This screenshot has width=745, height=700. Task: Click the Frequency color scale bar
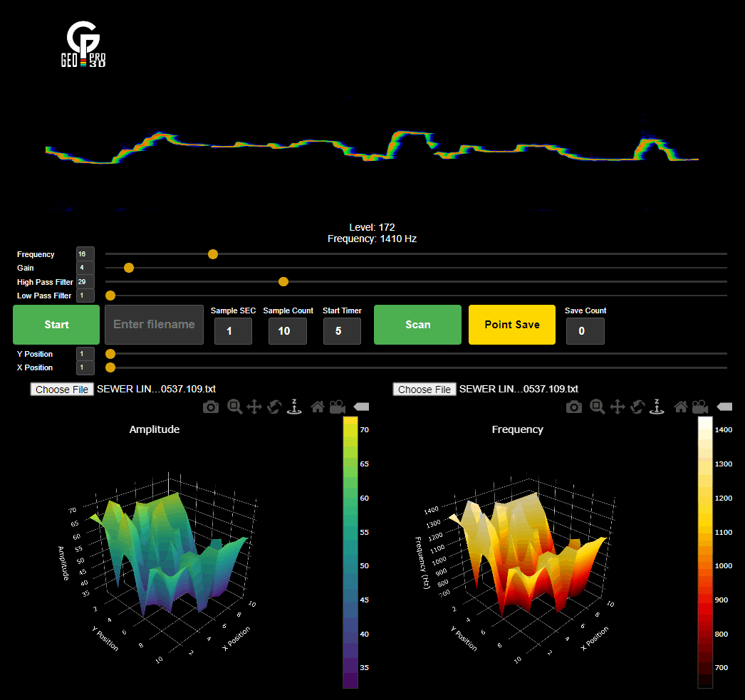tap(705, 553)
